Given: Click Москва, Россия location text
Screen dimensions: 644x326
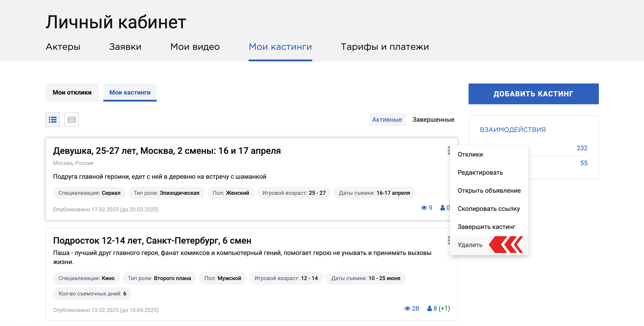Looking at the screenshot, I should [x=73, y=163].
